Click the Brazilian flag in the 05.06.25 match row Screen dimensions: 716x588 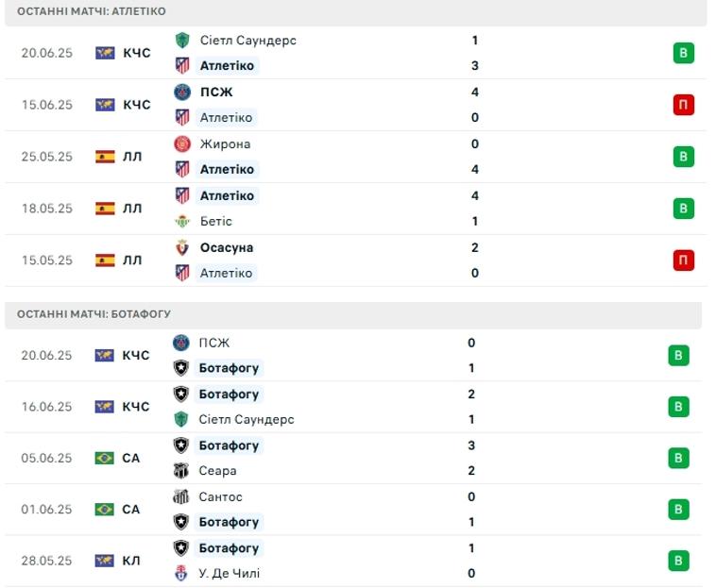pos(104,458)
